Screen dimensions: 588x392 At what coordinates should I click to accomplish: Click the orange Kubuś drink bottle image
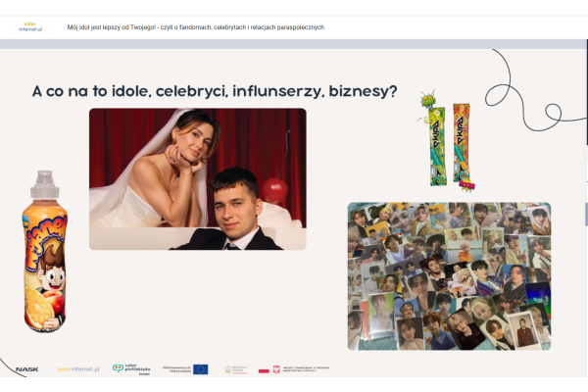(x=44, y=257)
